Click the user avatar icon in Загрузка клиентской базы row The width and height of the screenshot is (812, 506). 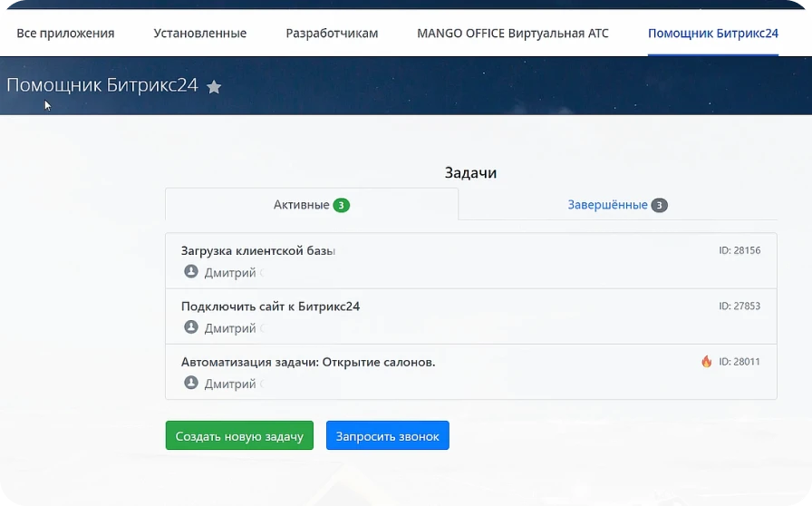pyautogui.click(x=191, y=272)
